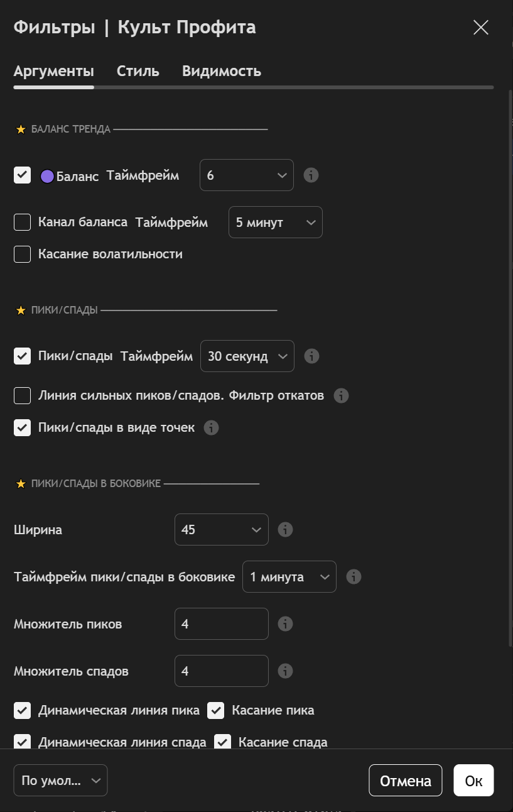Uncheck Пики/спады в виде точек
The height and width of the screenshot is (812, 513).
tap(23, 428)
